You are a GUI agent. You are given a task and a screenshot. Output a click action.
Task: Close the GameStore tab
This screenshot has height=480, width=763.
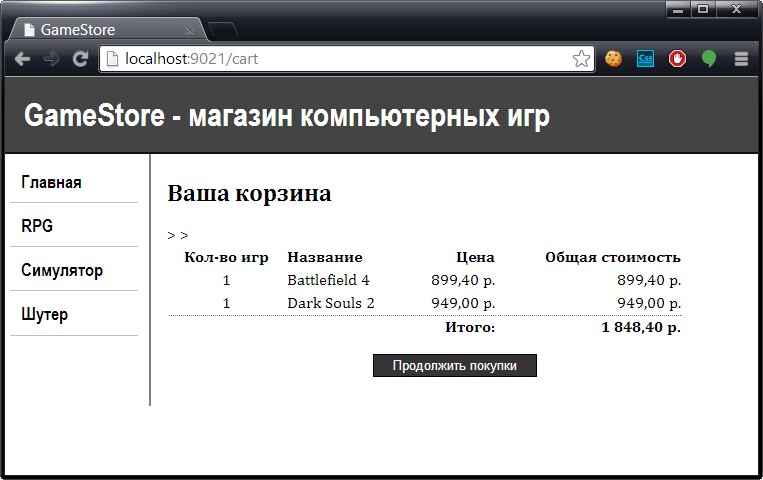(190, 31)
